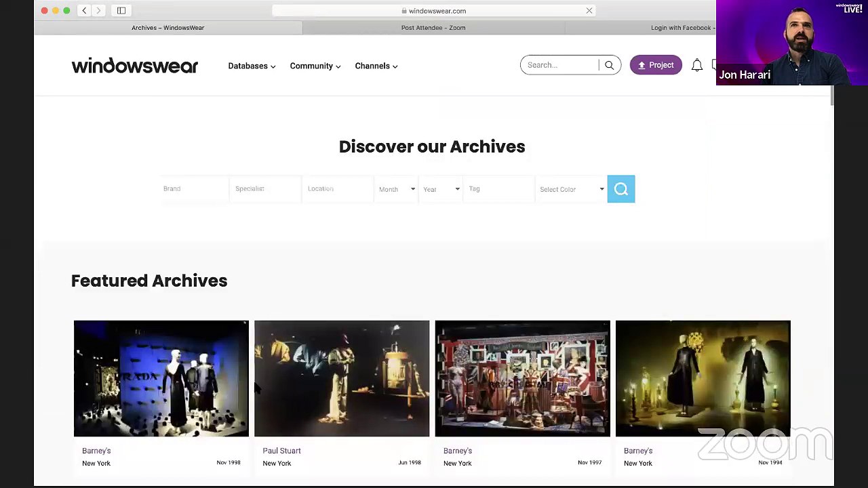
Task: Open the Month dropdown
Action: click(397, 189)
